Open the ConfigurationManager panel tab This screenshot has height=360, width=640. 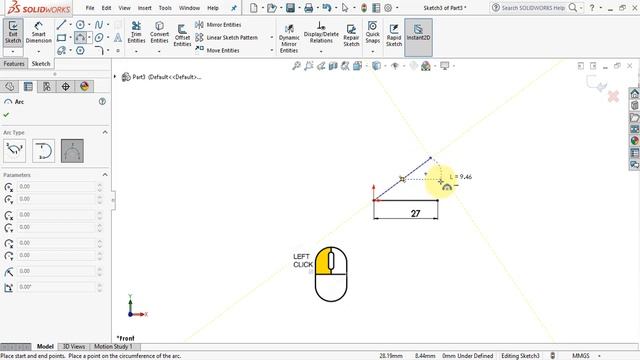click(47, 87)
